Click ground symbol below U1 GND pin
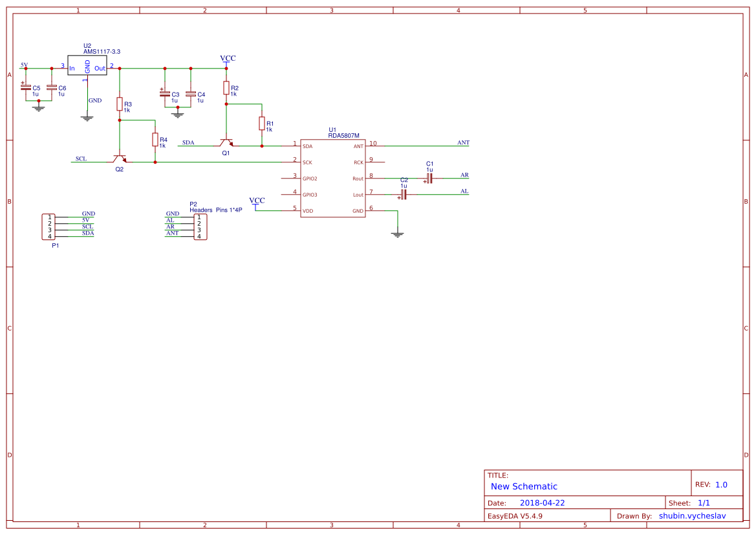This screenshot has width=756, height=535. (398, 234)
